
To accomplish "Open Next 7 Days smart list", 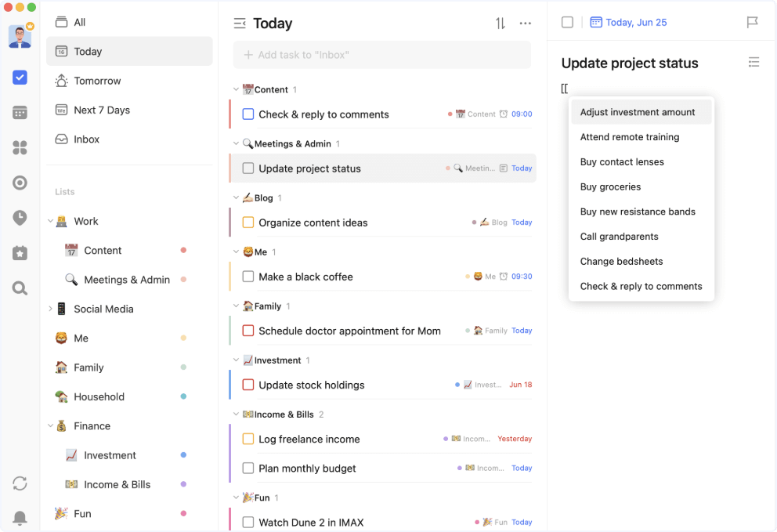I will (x=102, y=110).
